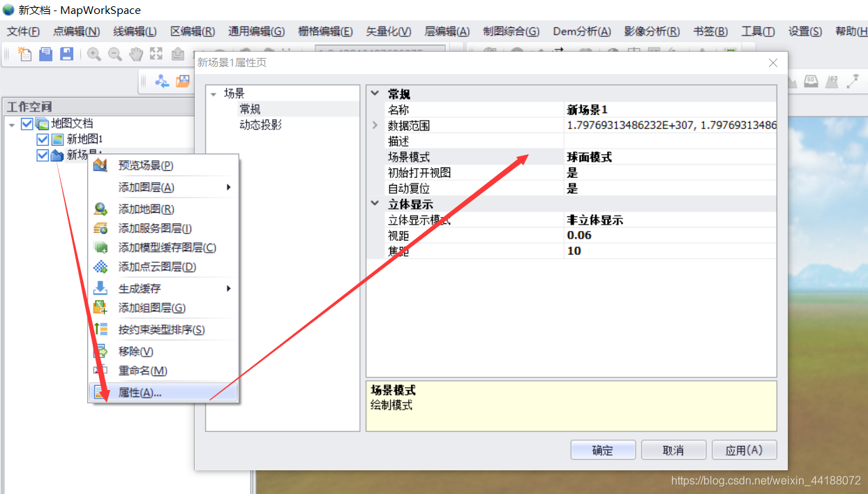
Task: Choose 属性(A)... from the context menu
Action: pyautogui.click(x=163, y=393)
